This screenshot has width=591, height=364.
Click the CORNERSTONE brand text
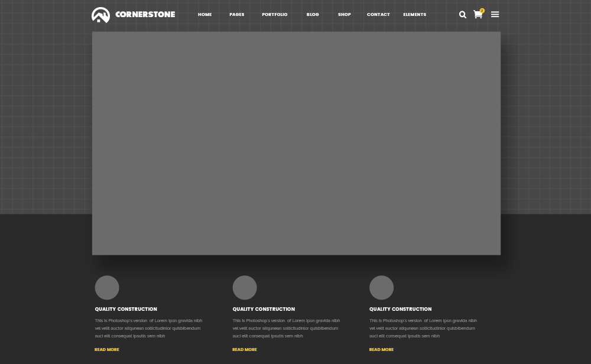[x=145, y=15]
